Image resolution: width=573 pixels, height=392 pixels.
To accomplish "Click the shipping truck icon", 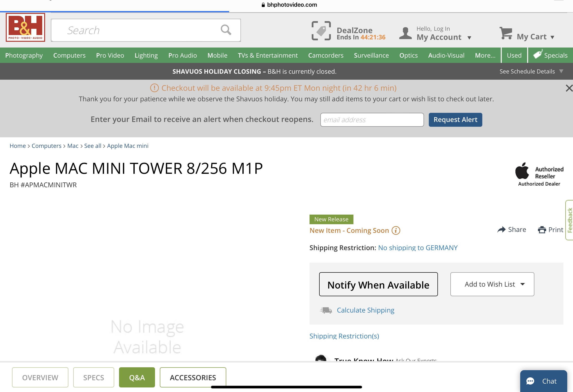I will (326, 310).
